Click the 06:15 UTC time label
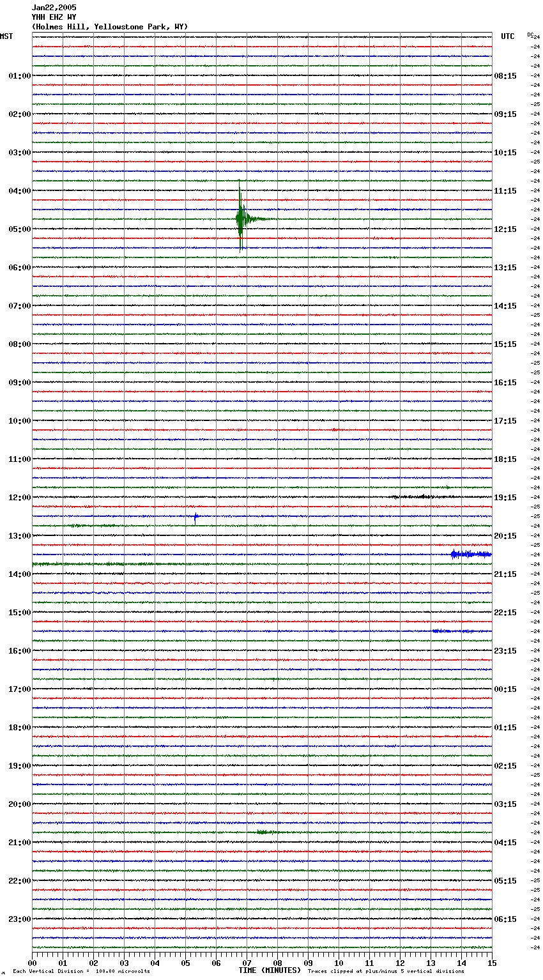The height and width of the screenshot is (980, 543). (x=505, y=919)
